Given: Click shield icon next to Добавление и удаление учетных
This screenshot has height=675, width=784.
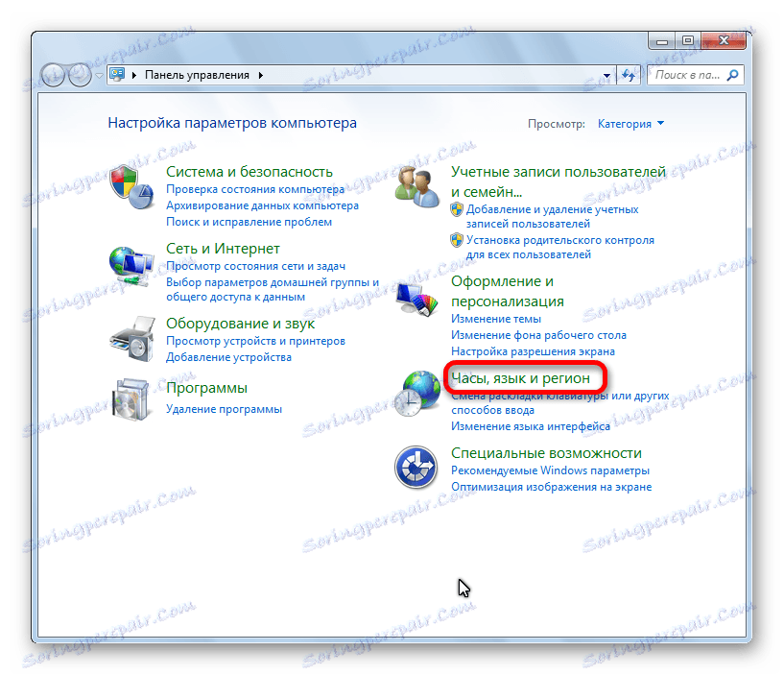Looking at the screenshot, I should click(x=457, y=209).
